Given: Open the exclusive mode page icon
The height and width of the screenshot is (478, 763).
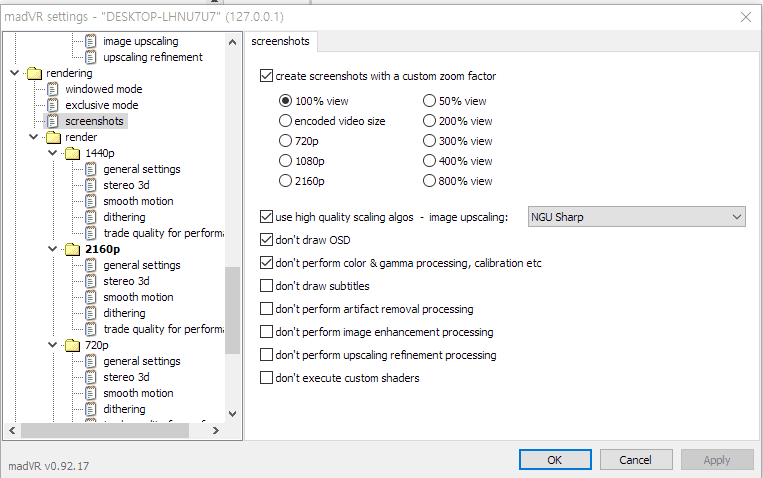Looking at the screenshot, I should [x=53, y=105].
